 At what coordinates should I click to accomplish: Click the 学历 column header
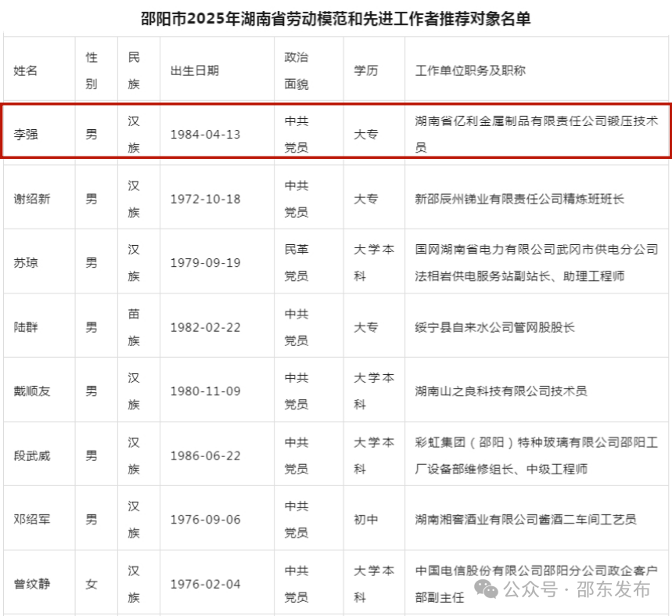365,70
